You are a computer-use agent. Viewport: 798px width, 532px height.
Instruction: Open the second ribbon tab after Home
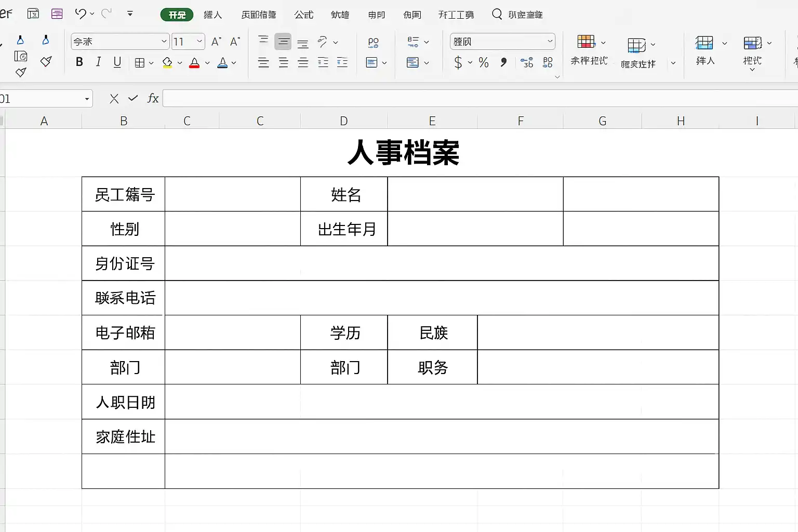[x=259, y=15]
